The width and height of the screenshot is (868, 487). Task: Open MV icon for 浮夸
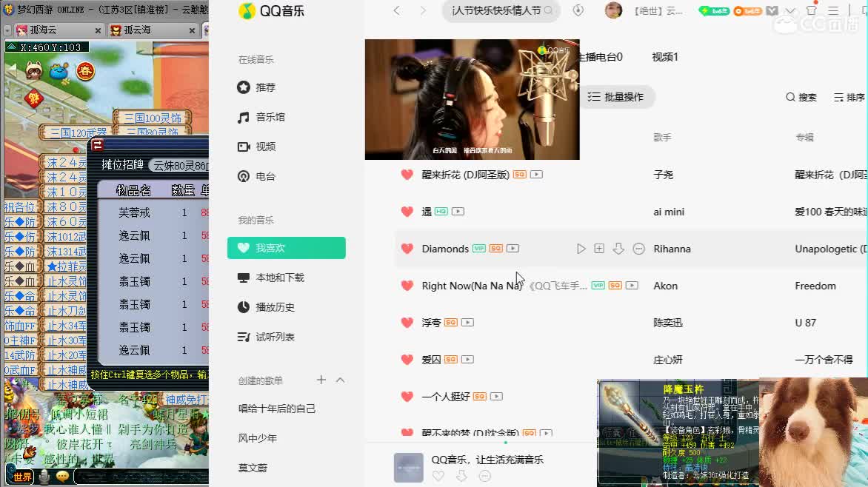(x=467, y=323)
